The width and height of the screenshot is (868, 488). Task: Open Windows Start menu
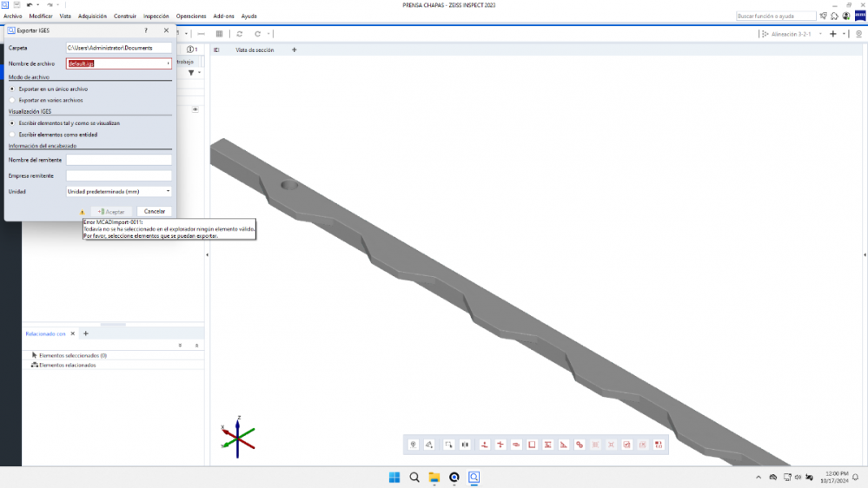click(x=394, y=478)
